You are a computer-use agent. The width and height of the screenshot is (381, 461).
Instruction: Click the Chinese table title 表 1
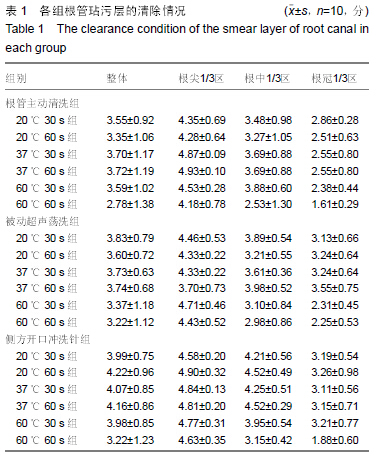pyautogui.click(x=16, y=11)
